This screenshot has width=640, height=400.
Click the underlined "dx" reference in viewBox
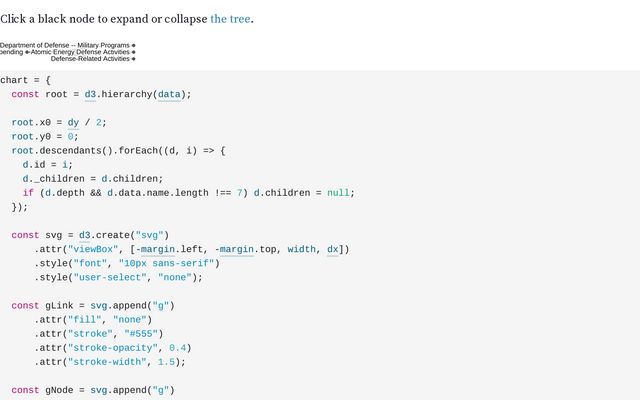(x=333, y=249)
